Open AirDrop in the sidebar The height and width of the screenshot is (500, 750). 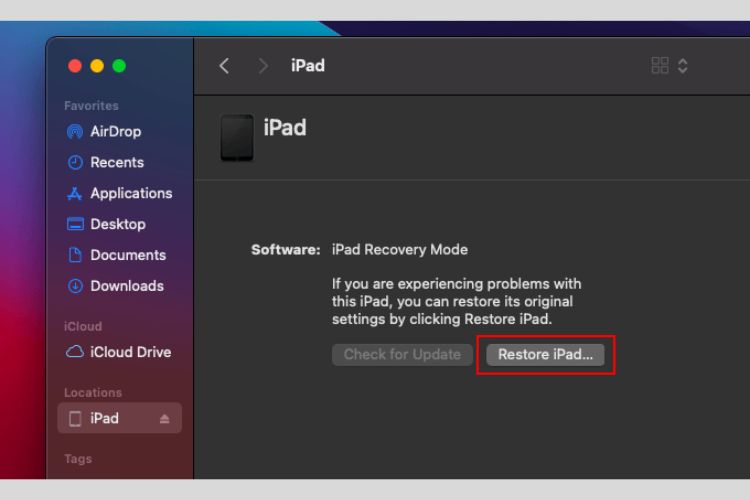(x=120, y=132)
